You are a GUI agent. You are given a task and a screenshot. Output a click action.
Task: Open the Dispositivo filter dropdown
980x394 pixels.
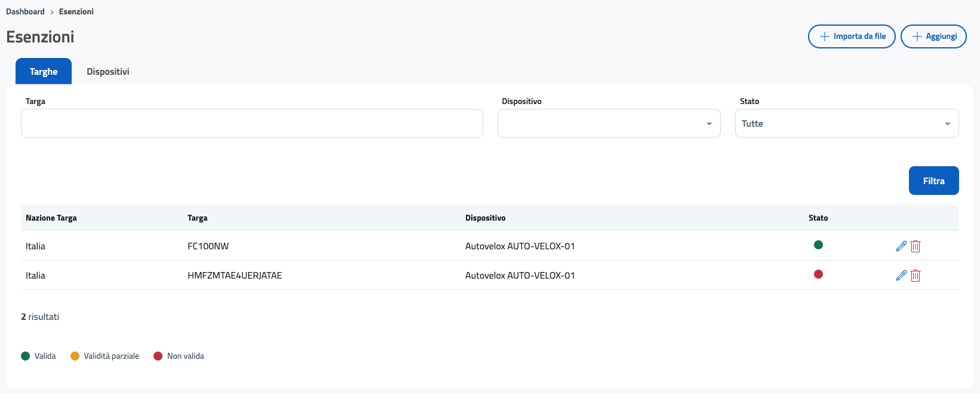(x=609, y=123)
